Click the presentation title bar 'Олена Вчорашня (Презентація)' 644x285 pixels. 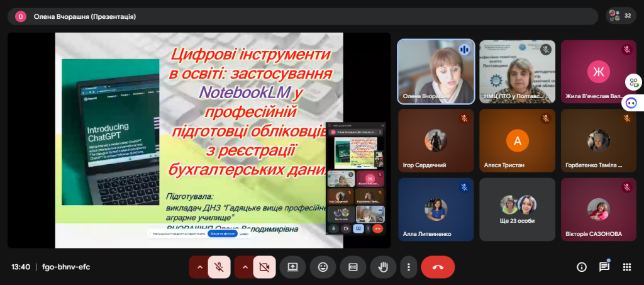(84, 16)
